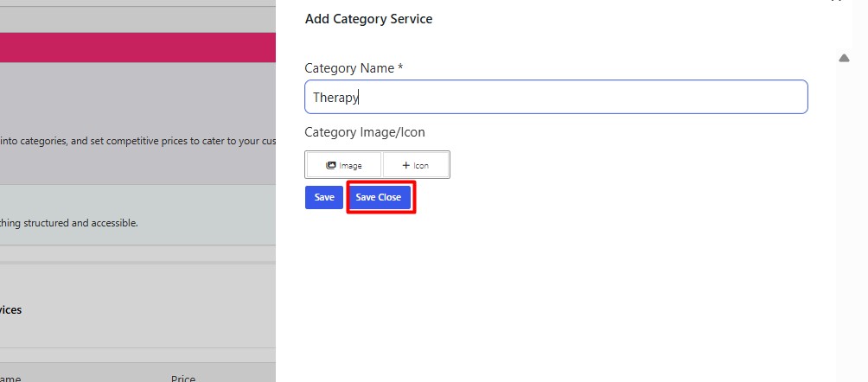Click the partially hidden Name column header

10,379
